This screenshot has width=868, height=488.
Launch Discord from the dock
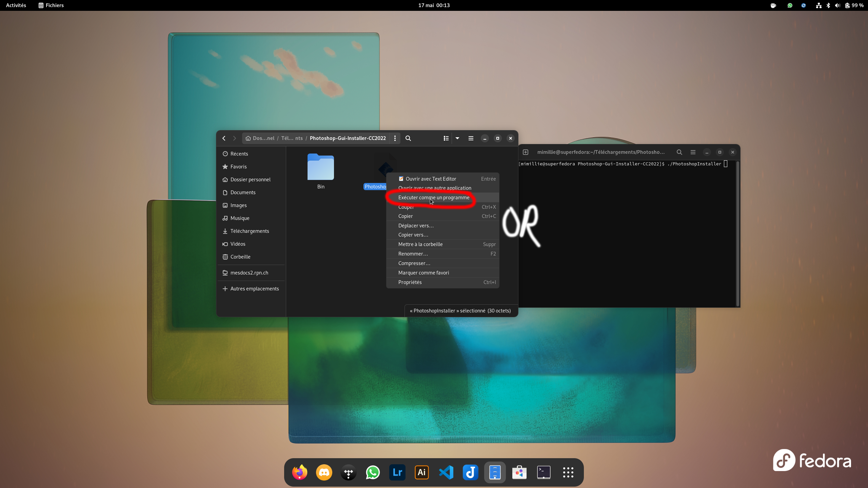tap(324, 472)
